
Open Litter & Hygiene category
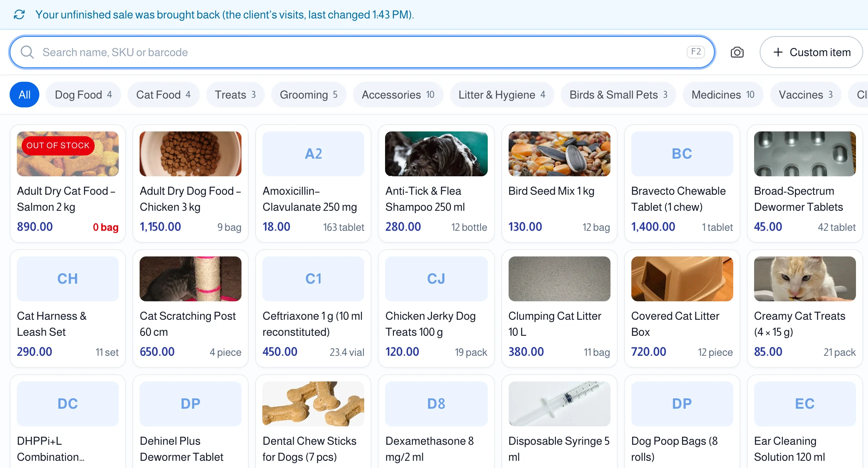point(502,95)
